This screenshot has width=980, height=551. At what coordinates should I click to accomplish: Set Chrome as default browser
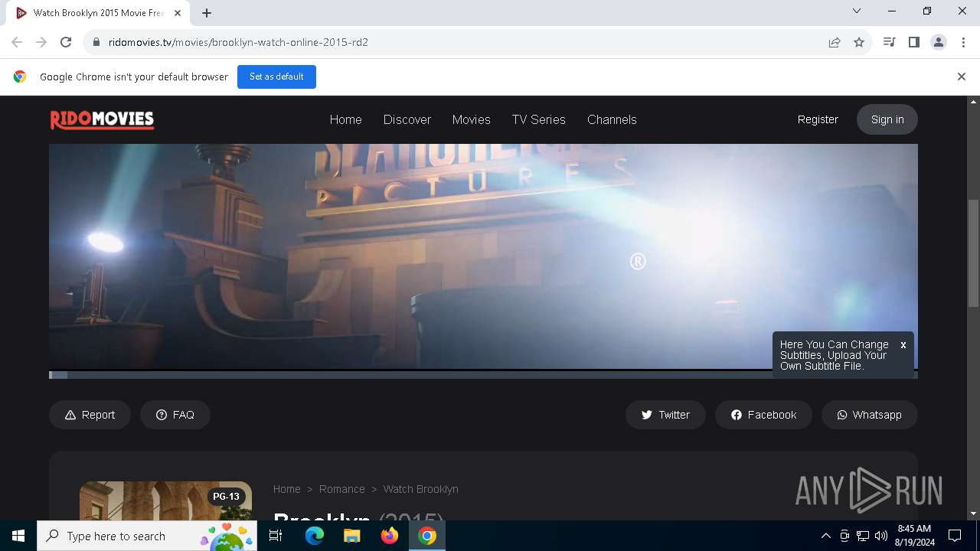coord(276,77)
